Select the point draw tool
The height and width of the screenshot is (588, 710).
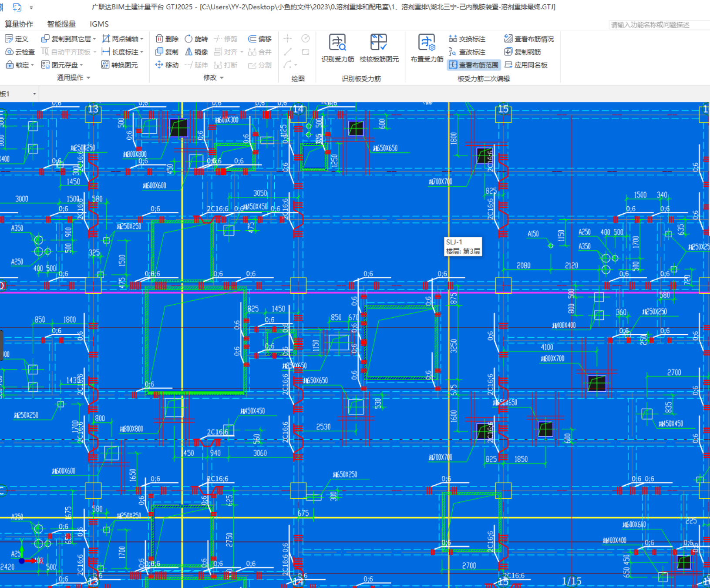coord(288,39)
